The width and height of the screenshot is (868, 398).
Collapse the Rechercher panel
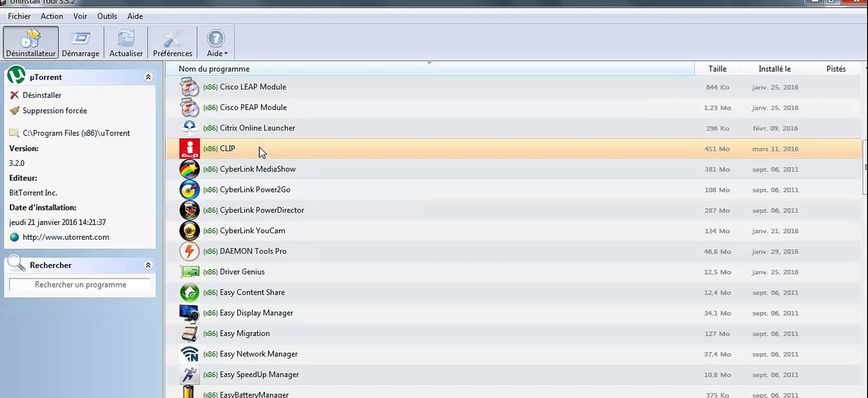click(x=148, y=265)
